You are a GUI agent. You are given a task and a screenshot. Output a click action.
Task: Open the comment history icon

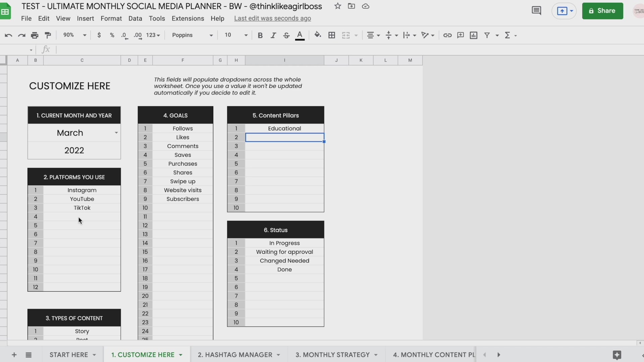click(x=536, y=11)
